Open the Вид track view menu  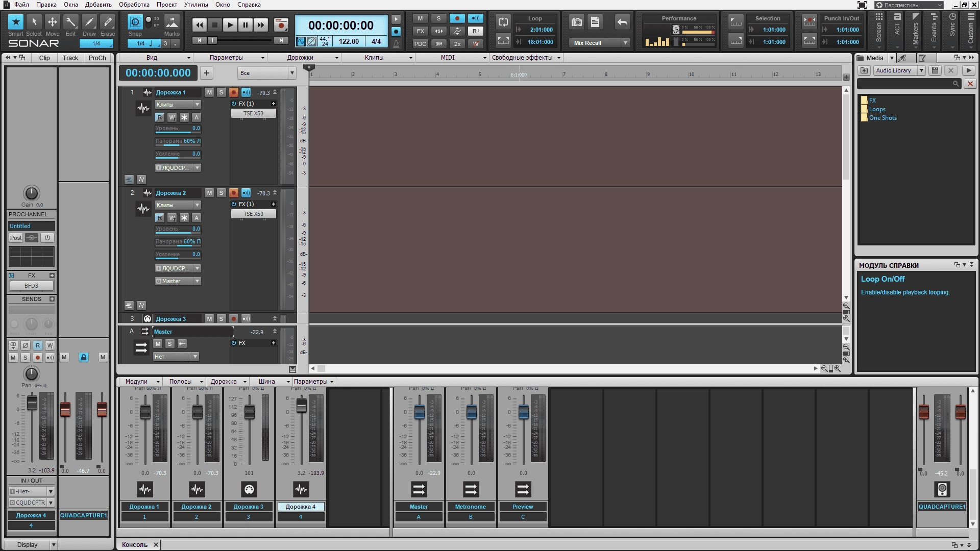(155, 58)
